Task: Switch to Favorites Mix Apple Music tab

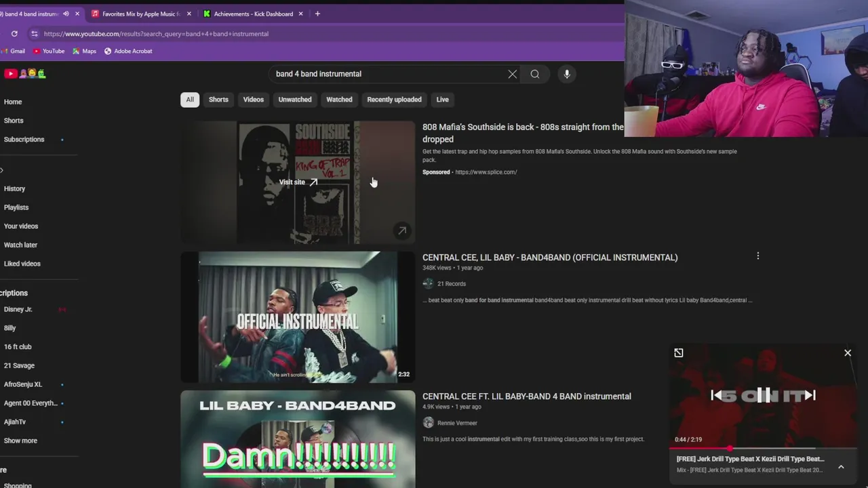Action: tap(141, 14)
